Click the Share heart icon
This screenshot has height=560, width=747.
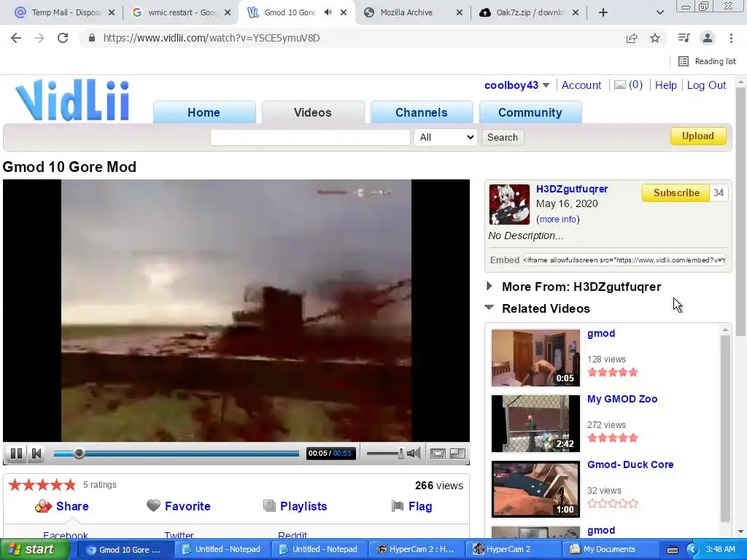(43, 506)
